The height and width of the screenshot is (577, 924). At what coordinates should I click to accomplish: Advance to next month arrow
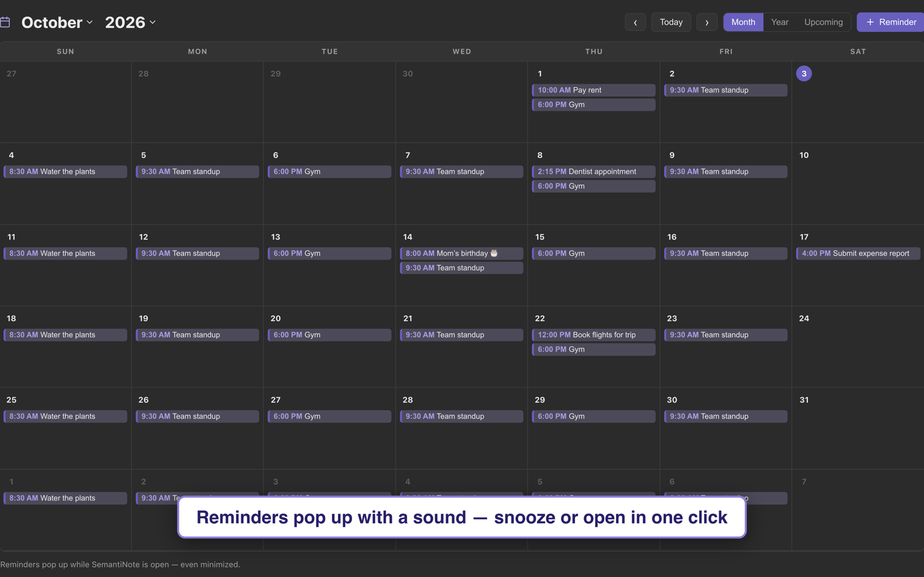tap(707, 22)
